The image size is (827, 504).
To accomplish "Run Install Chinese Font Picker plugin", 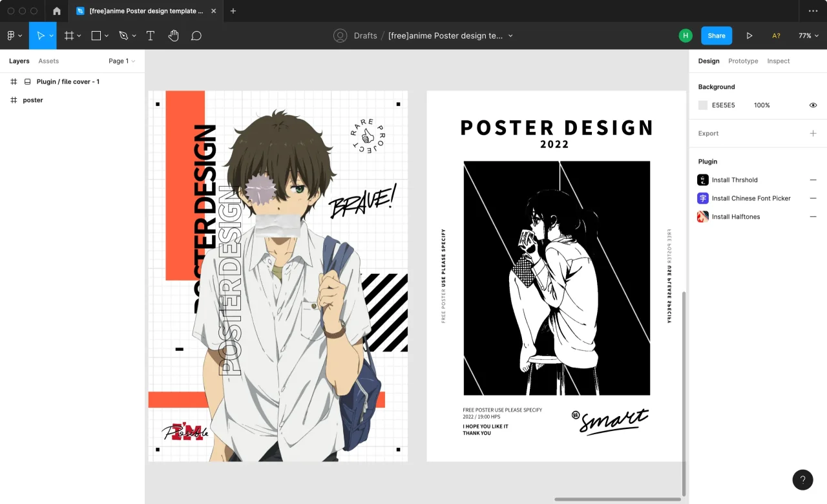I will [751, 198].
